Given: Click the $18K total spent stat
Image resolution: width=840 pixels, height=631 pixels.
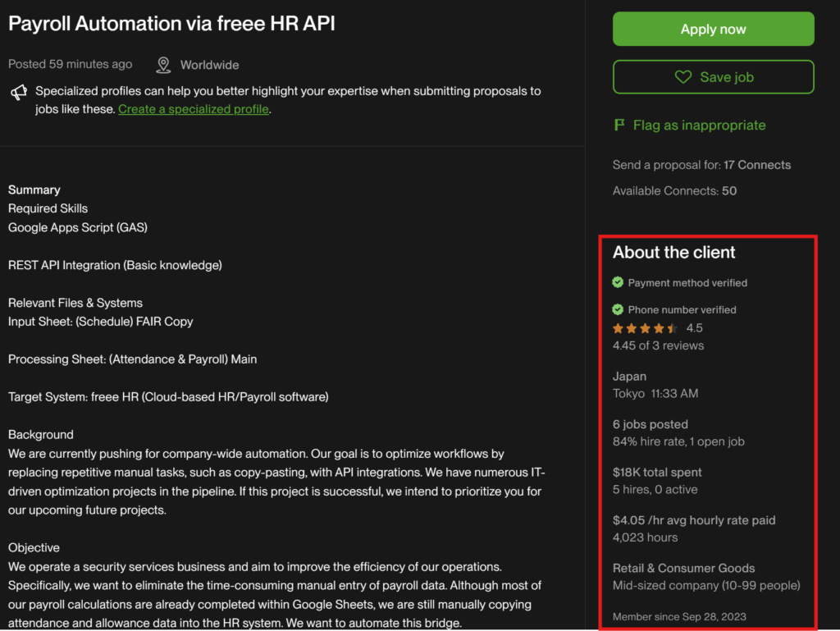Looking at the screenshot, I should click(657, 472).
